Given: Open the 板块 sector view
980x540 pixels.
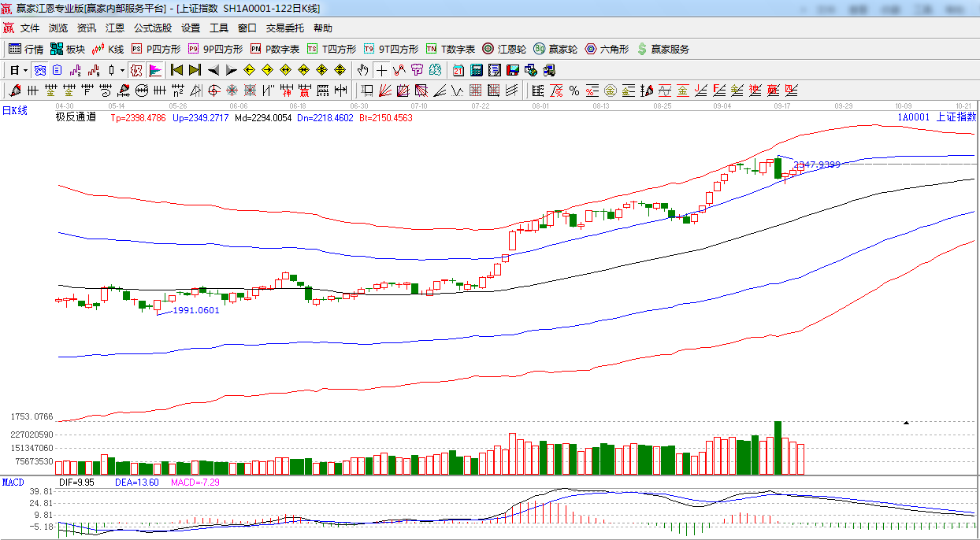Looking at the screenshot, I should [68, 49].
